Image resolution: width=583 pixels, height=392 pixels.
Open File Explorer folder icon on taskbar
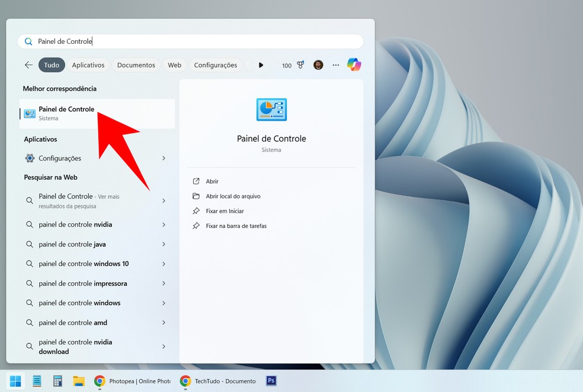[79, 381]
